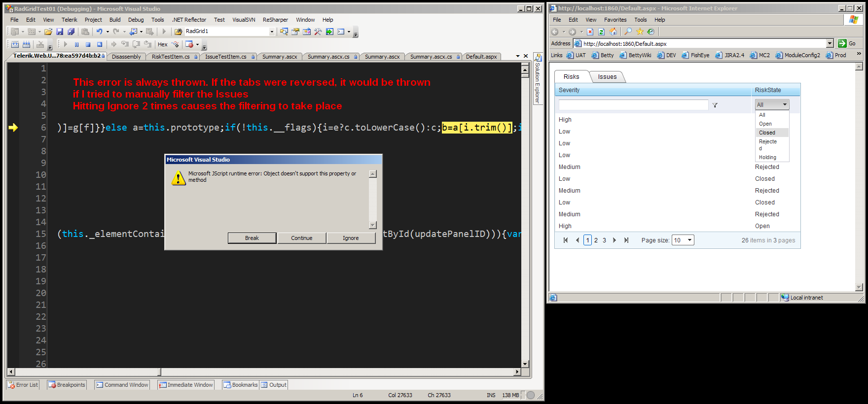Viewport: 868px width, 404px height.
Task: Open the Undo history dropdown arrow
Action: (108, 32)
